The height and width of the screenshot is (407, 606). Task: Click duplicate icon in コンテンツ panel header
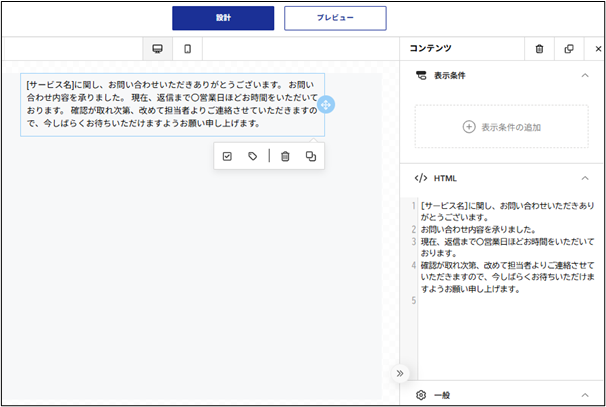pyautogui.click(x=569, y=49)
